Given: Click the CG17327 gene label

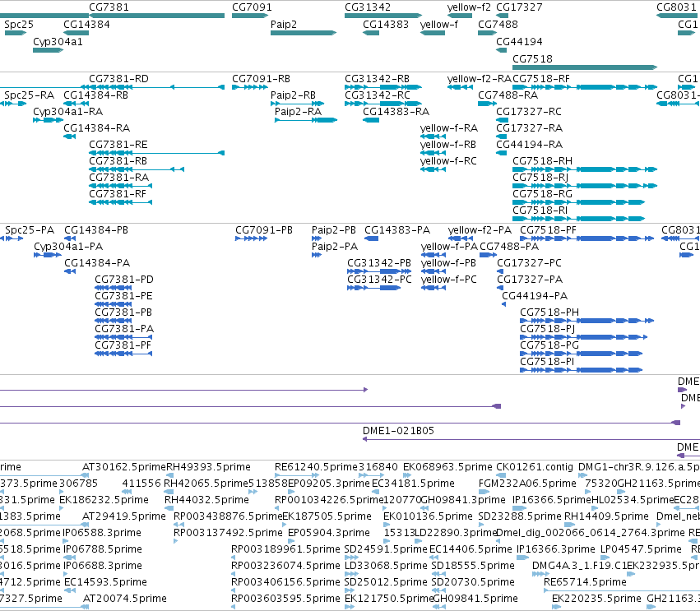Looking at the screenshot, I should 519,7.
